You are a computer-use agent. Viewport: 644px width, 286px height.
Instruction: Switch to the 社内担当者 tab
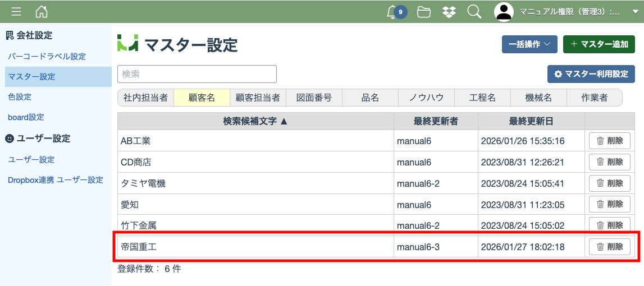(145, 98)
